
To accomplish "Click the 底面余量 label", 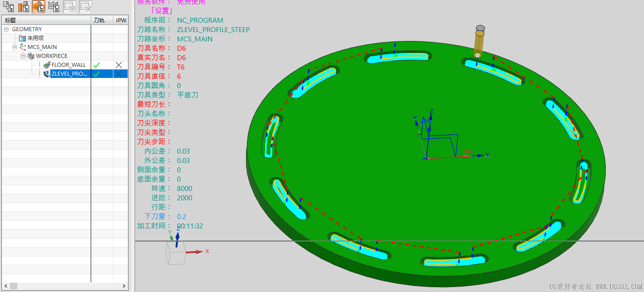I will [x=153, y=179].
